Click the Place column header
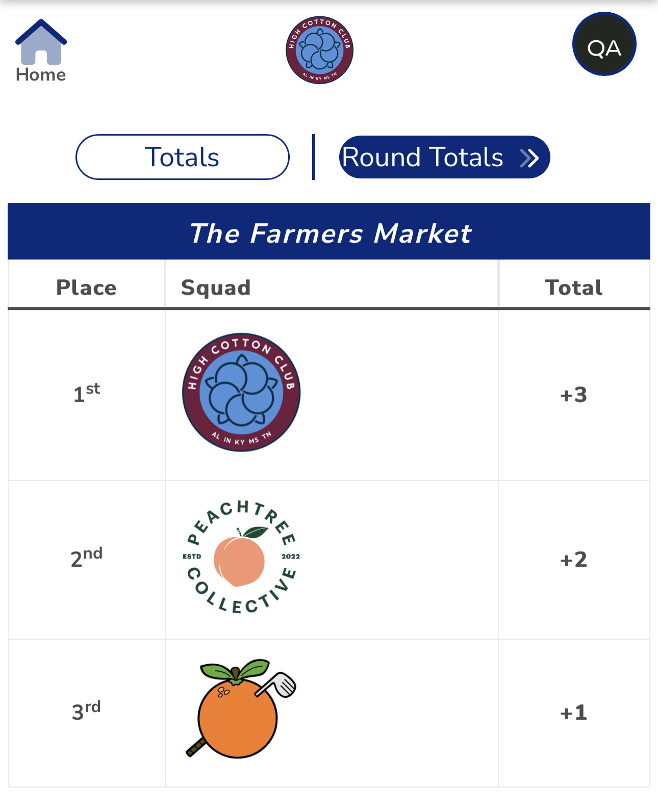The width and height of the screenshot is (658, 812). [86, 287]
